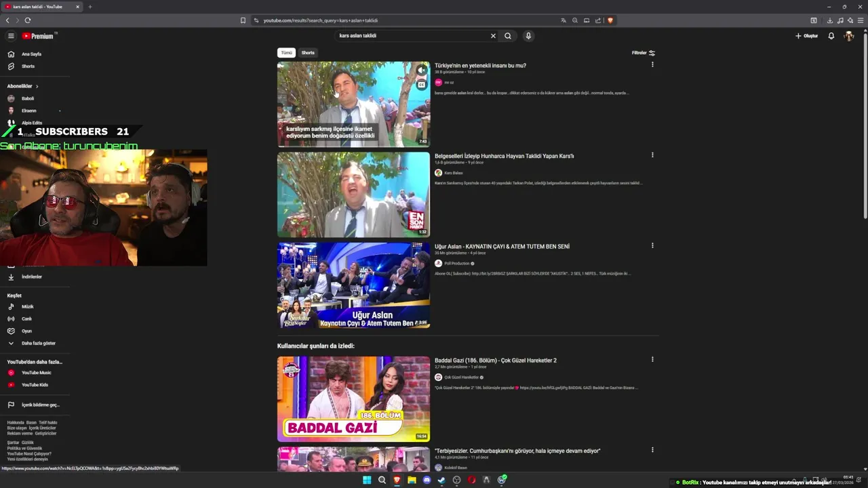Open Discord from the taskbar
Screen dimensions: 868x488
tap(427, 480)
